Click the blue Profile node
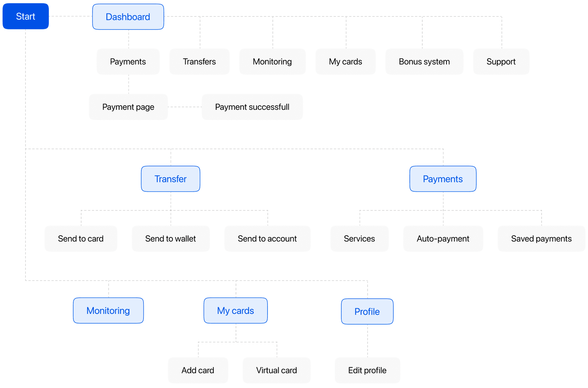Screen dimensions: 588x388 pos(367,312)
